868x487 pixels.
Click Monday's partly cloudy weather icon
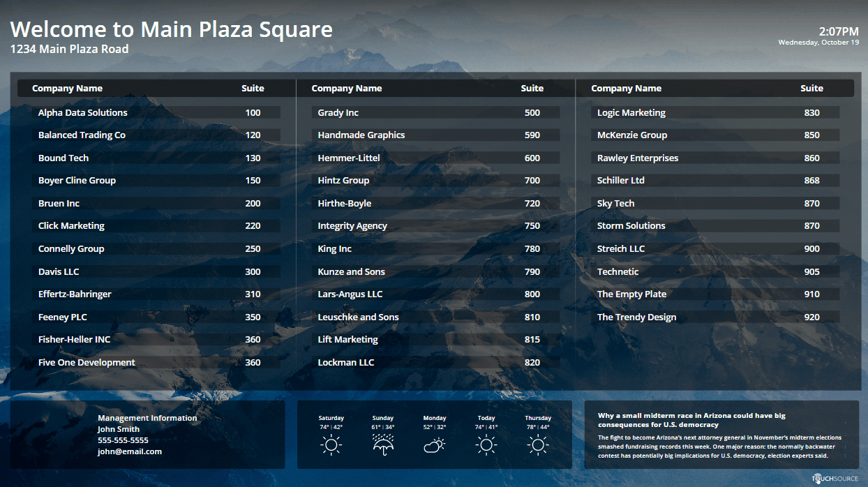[435, 445]
